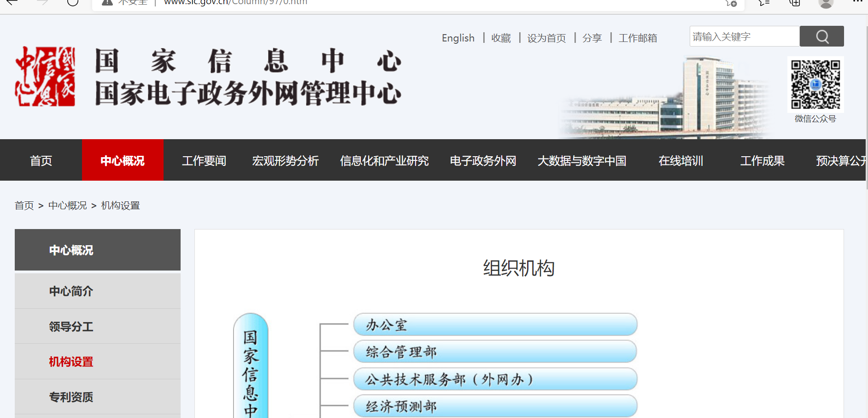This screenshot has height=418, width=868.
Task: Click the red National Information Center seal logo
Action: 45,77
